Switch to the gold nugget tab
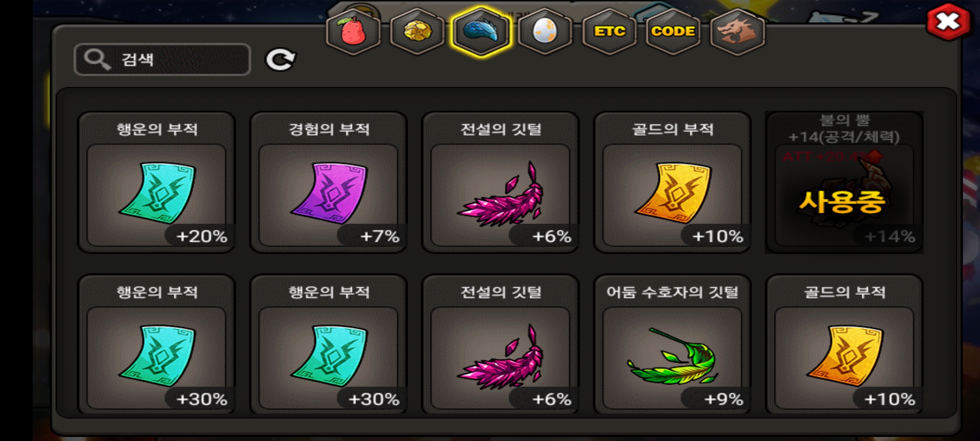980x441 pixels. [x=417, y=31]
